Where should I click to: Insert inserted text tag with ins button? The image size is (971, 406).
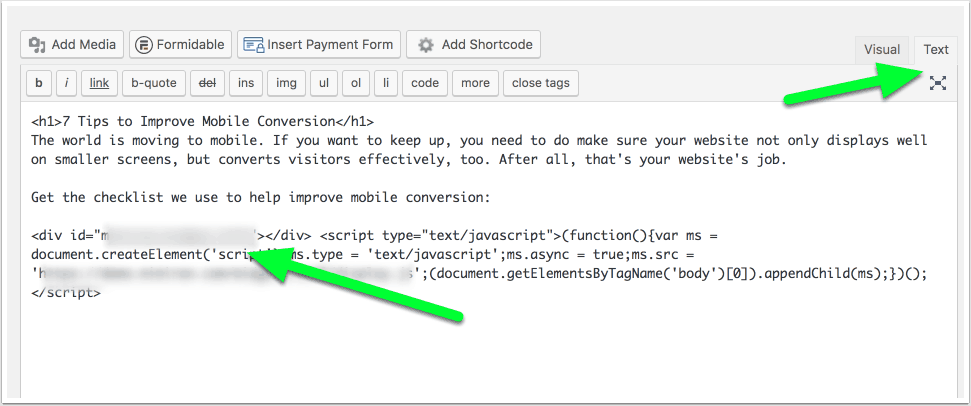pos(246,83)
